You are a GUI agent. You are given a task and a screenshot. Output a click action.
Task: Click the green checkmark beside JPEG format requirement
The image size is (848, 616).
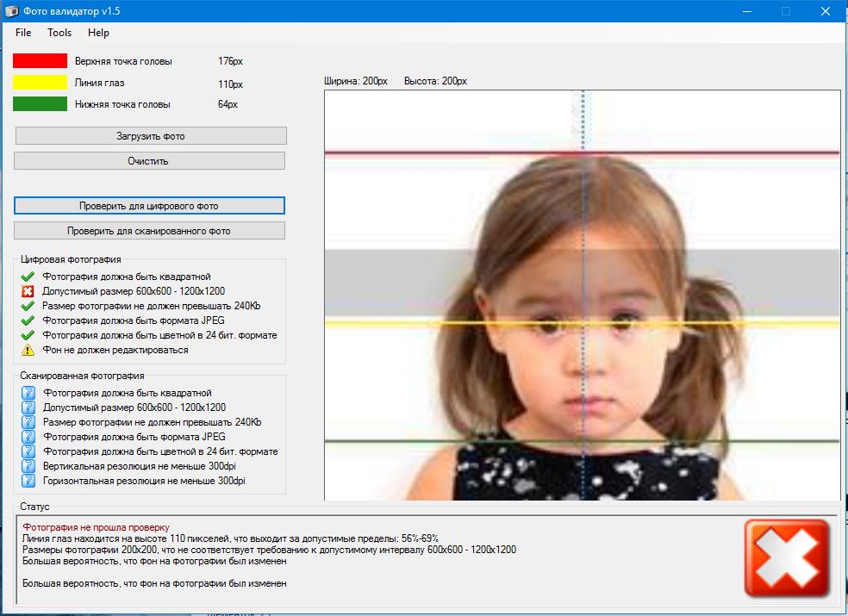pos(28,320)
